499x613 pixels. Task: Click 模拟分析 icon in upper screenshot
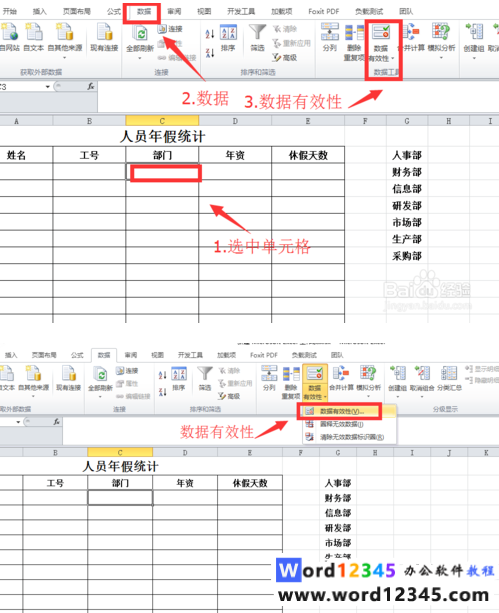(441, 32)
